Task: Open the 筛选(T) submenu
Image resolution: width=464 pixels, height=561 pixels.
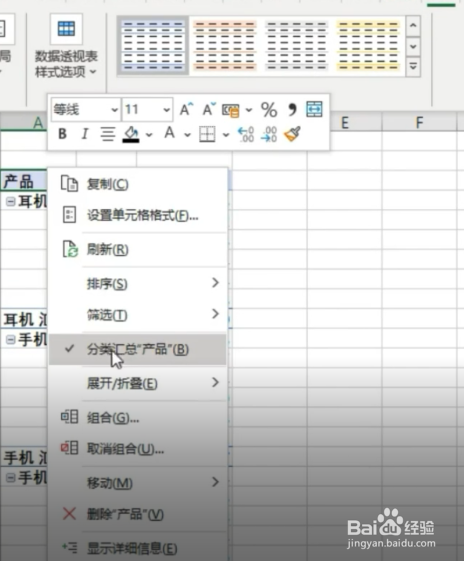Action: point(138,315)
